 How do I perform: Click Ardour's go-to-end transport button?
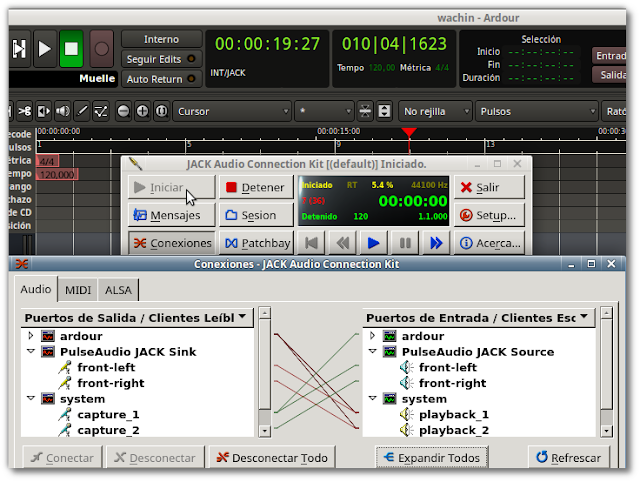click(x=19, y=49)
